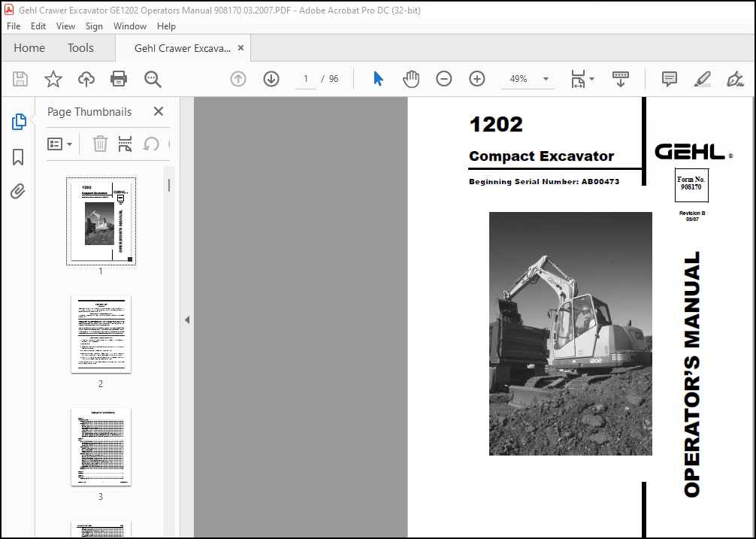Close the Page Thumbnails panel

pos(158,111)
